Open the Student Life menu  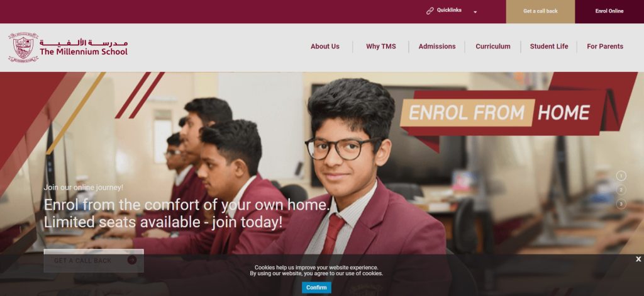[548, 47]
